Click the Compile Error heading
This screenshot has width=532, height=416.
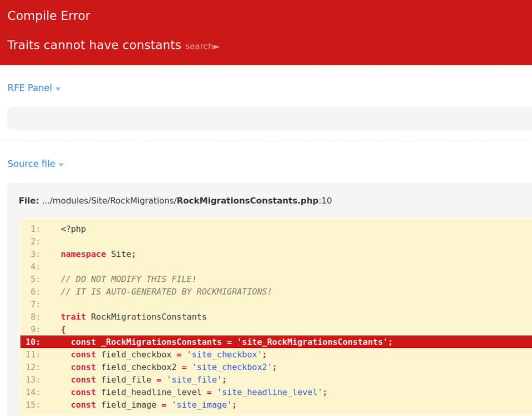point(49,16)
